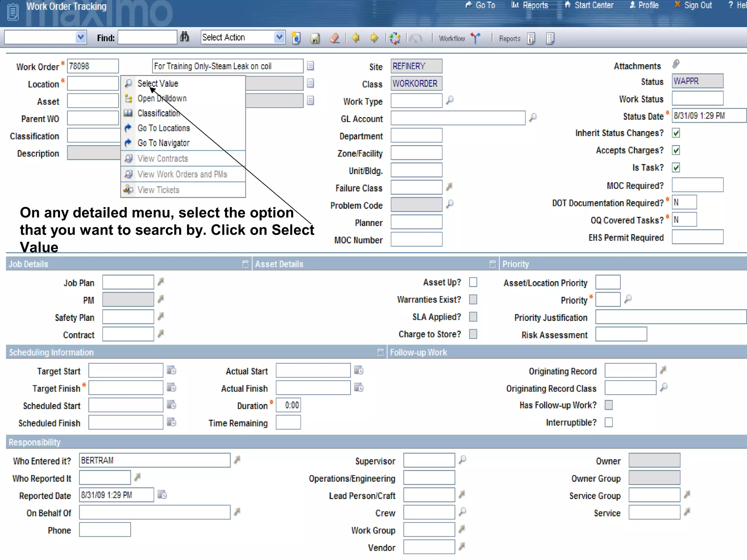Open the Attachments paperclip icon

point(676,65)
